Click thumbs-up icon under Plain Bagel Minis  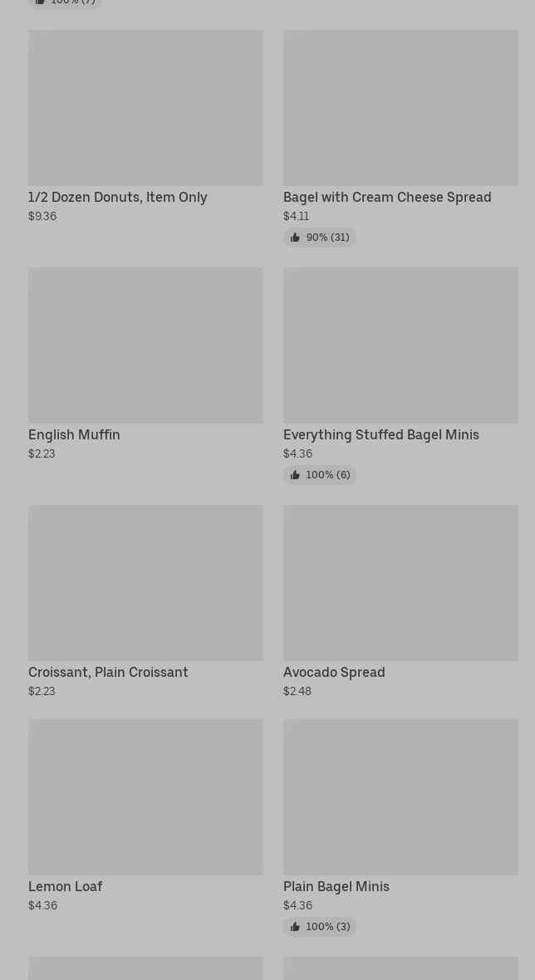(295, 927)
